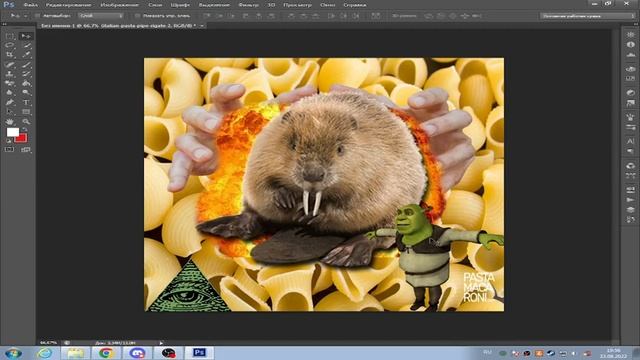
Task: Close the open document tab
Action: [202, 25]
